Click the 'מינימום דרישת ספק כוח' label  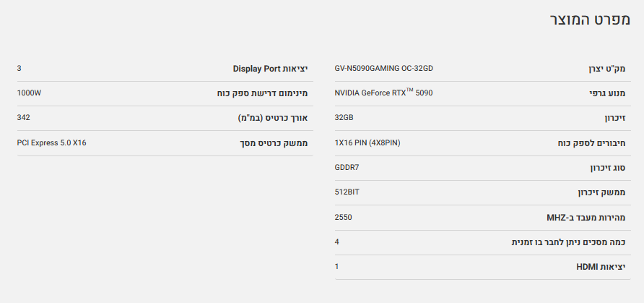pyautogui.click(x=262, y=94)
